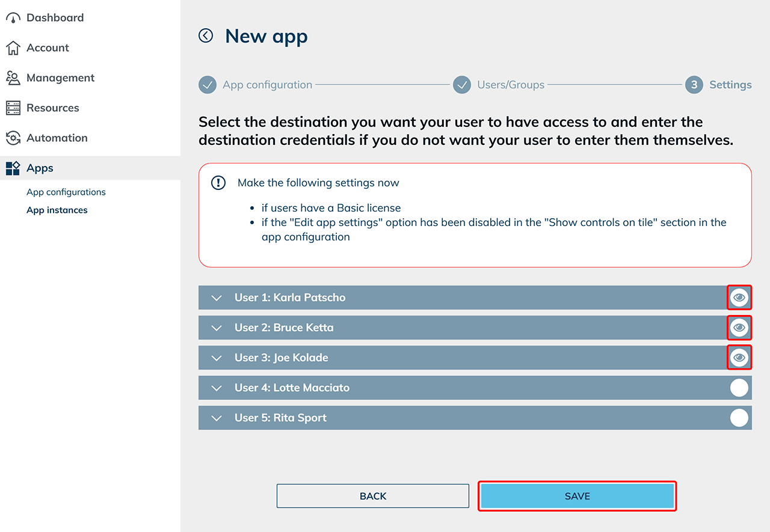Screen dimensions: 770x532
Task: Click the BACK button
Action: coord(373,496)
